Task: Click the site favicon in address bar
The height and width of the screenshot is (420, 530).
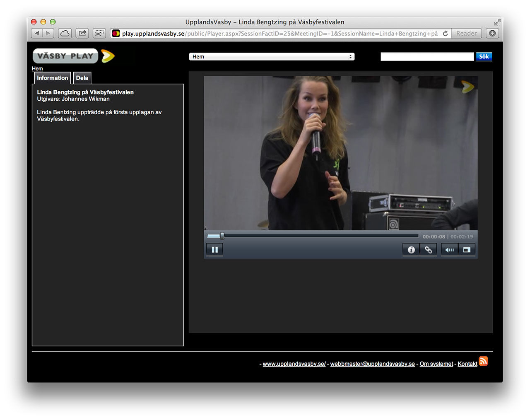Action: (116, 34)
